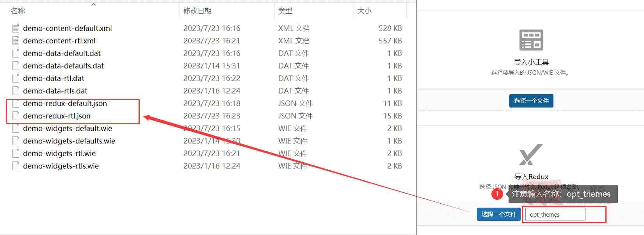
Task: Click file icon of demo-content-default.xml
Action: coord(16,28)
